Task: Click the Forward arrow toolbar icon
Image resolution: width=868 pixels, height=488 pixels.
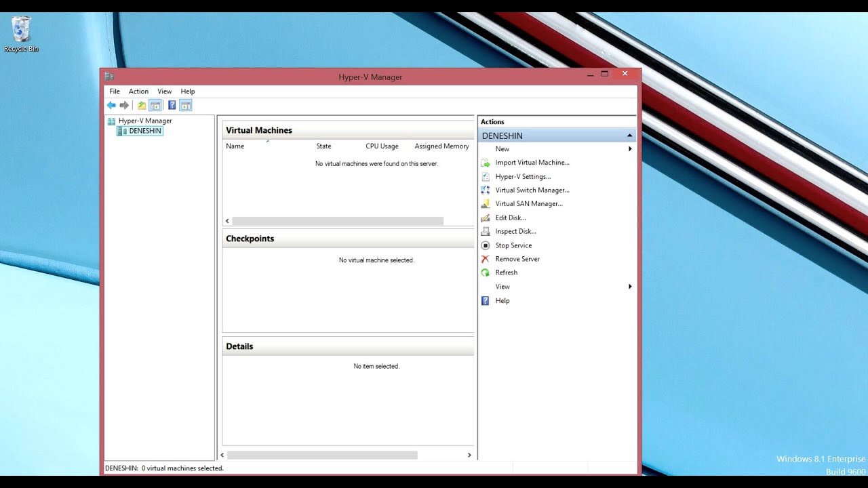Action: tap(124, 105)
